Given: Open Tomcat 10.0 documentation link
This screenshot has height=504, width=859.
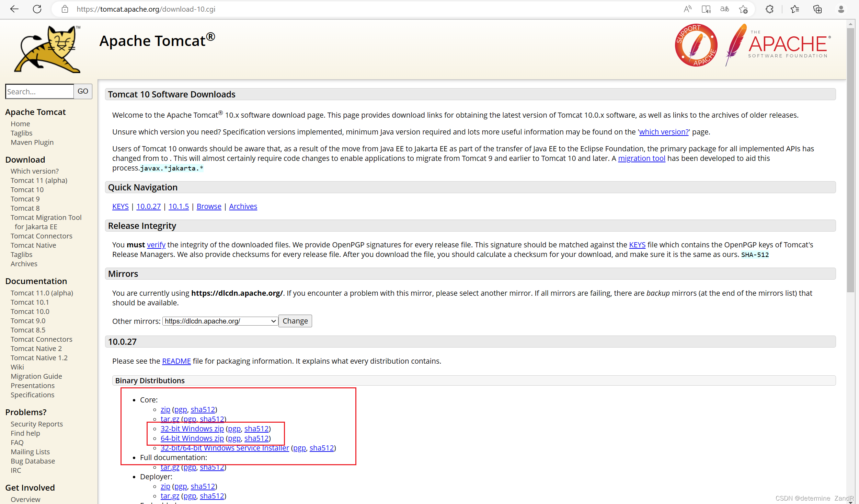Looking at the screenshot, I should tap(30, 311).
